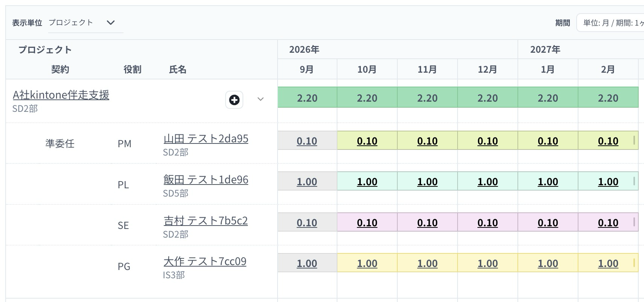
Task: Click 山田's 0.10 value for 10月
Action: [367, 141]
